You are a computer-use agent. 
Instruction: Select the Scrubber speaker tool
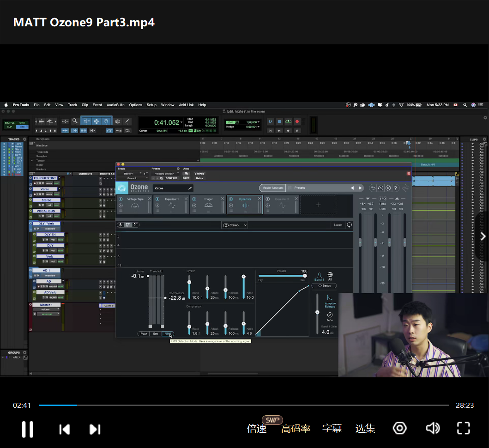coord(118,121)
